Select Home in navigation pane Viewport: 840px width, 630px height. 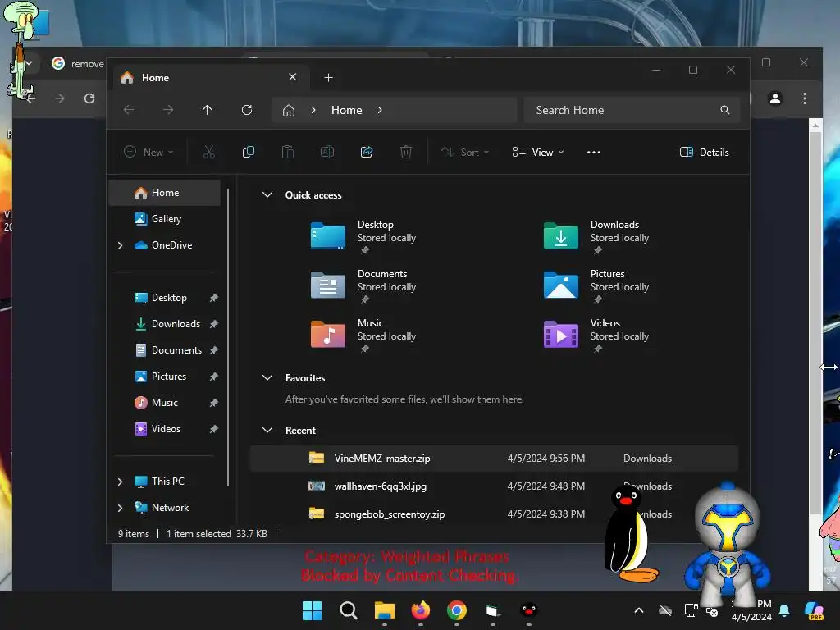tap(164, 193)
